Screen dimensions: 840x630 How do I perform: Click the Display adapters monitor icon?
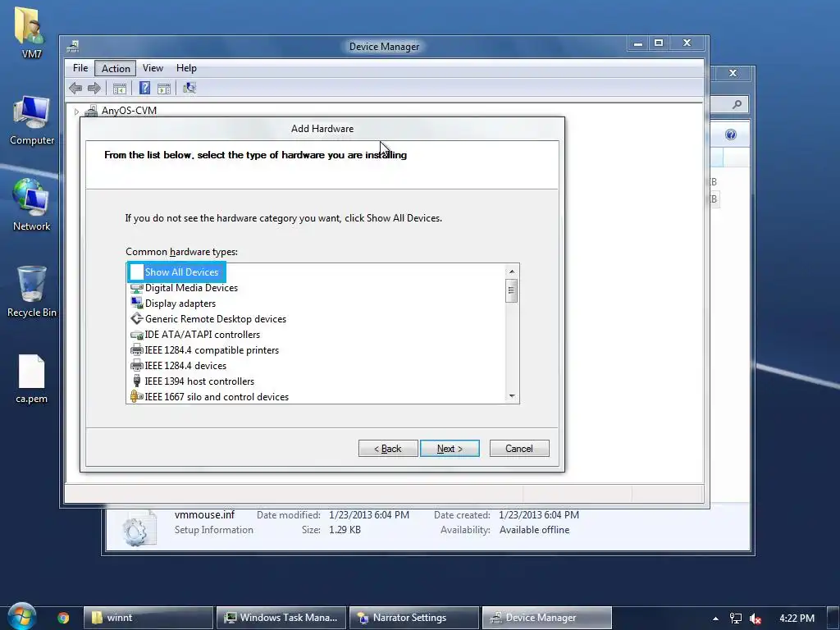[x=137, y=304]
